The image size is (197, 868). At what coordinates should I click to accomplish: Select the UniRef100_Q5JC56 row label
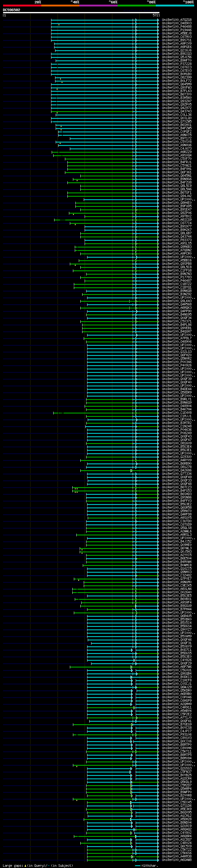click(177, 57)
